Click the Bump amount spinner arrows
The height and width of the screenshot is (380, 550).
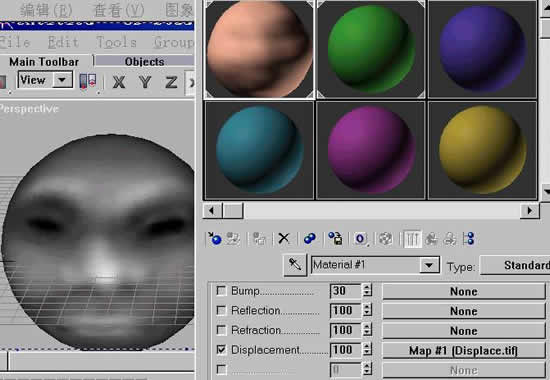367,291
